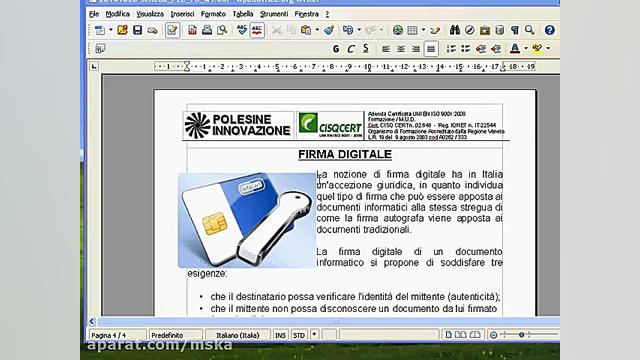Viewport: 640px width, 360px height.
Task: Toggle italic (C) formatting
Action: (x=351, y=49)
